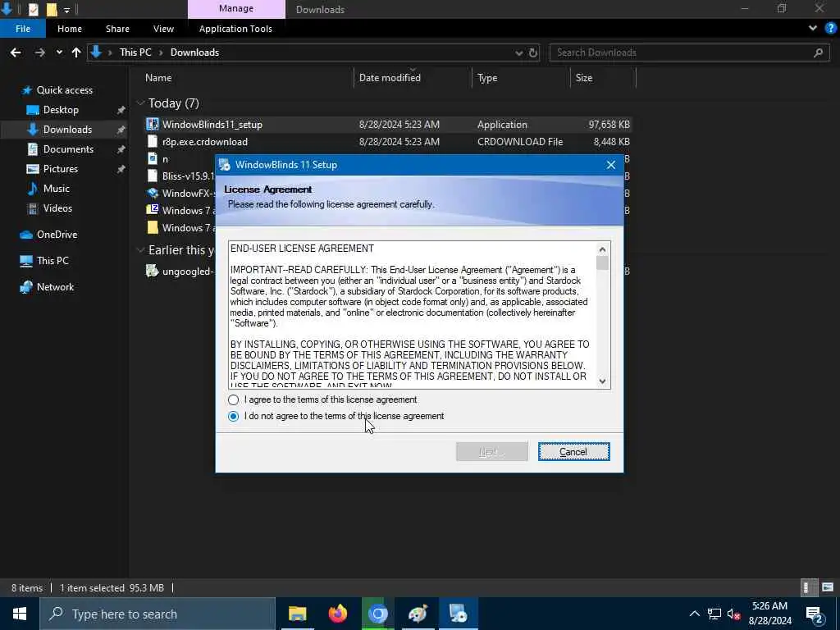Open the paint palette taskbar app
840x630 pixels.
[x=418, y=614]
